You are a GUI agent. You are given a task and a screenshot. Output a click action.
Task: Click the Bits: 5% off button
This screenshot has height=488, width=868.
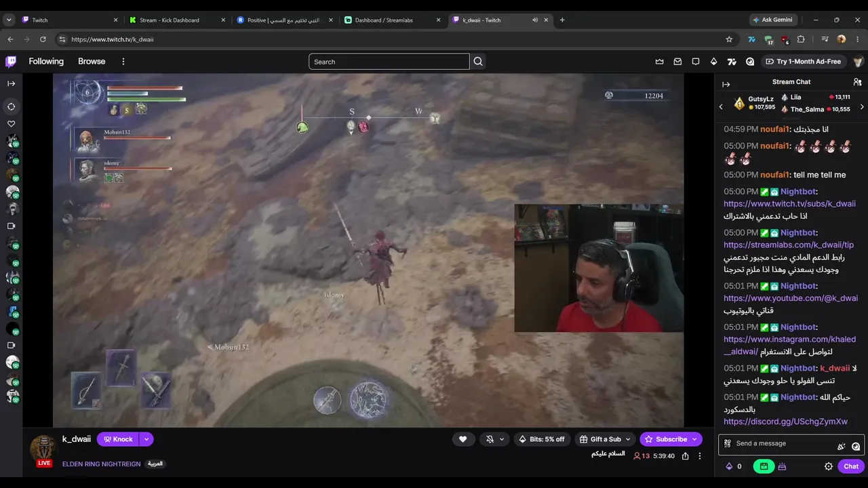point(542,439)
